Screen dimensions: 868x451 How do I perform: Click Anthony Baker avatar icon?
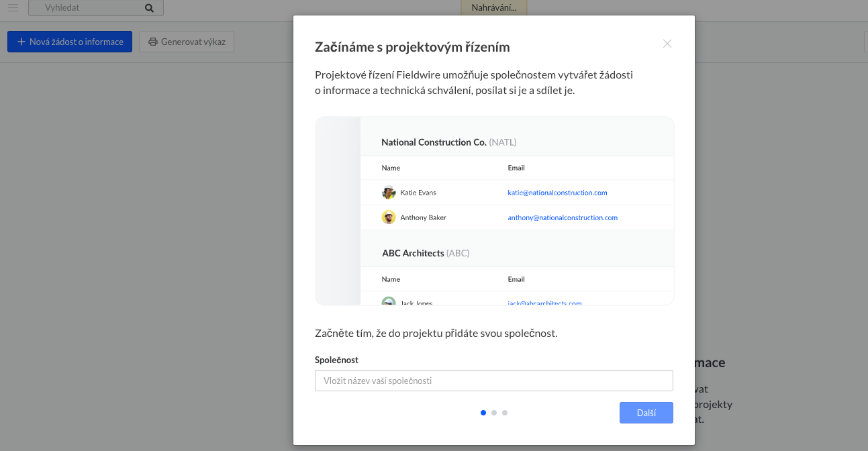point(389,217)
